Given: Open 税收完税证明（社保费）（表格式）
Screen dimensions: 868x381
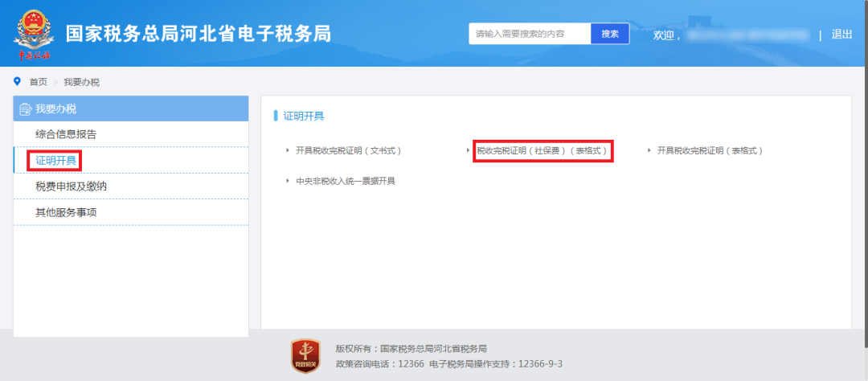Looking at the screenshot, I should 542,150.
